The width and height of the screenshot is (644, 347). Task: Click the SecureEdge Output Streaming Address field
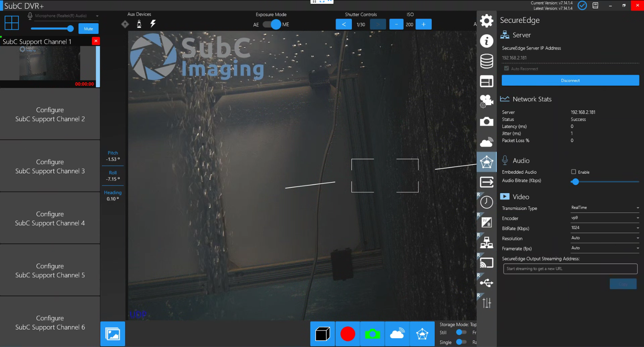coord(570,269)
